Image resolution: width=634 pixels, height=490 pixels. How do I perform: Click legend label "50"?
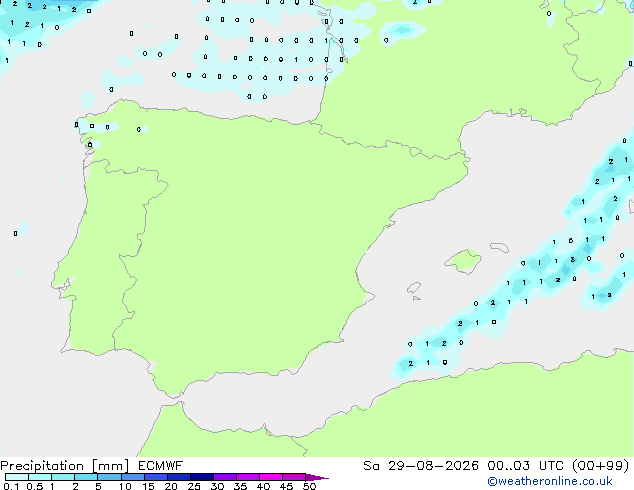coord(309,486)
